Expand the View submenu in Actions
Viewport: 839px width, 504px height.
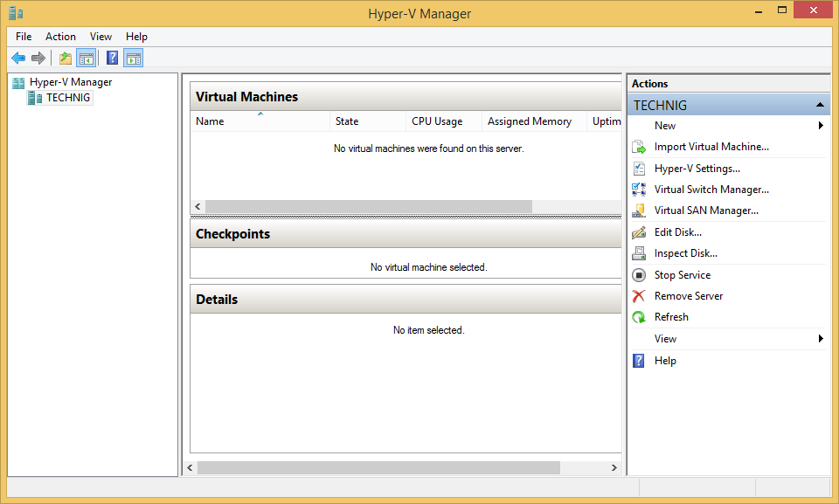(x=820, y=338)
